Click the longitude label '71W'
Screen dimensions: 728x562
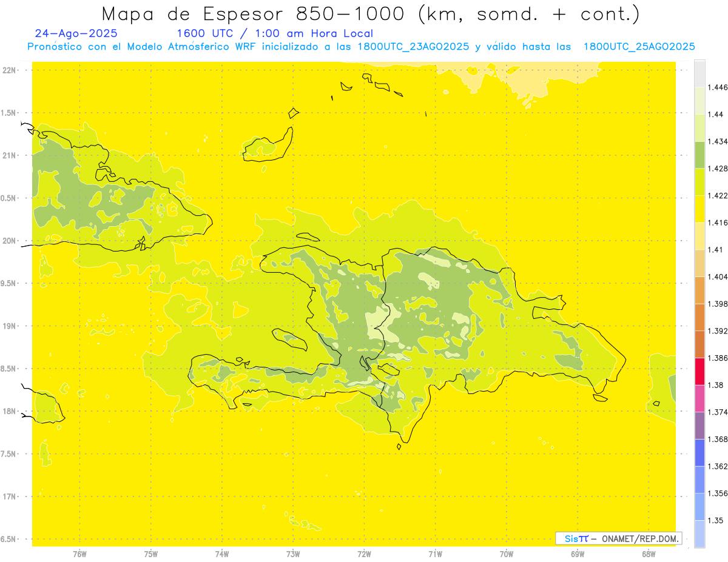(435, 554)
